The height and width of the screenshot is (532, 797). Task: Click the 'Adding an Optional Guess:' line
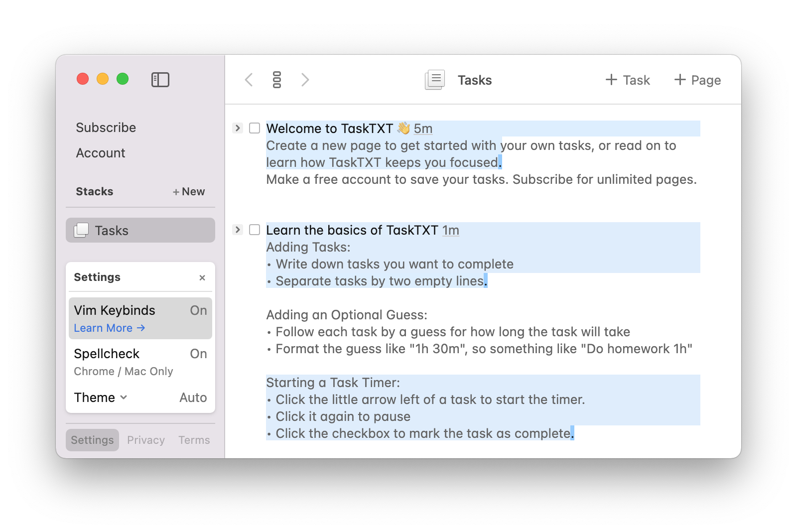point(347,315)
